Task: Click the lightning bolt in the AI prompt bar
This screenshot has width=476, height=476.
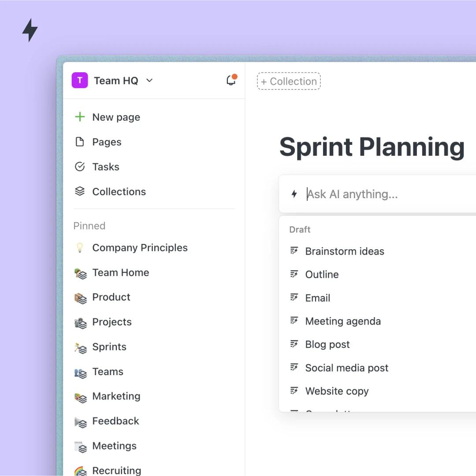Action: [x=294, y=194]
